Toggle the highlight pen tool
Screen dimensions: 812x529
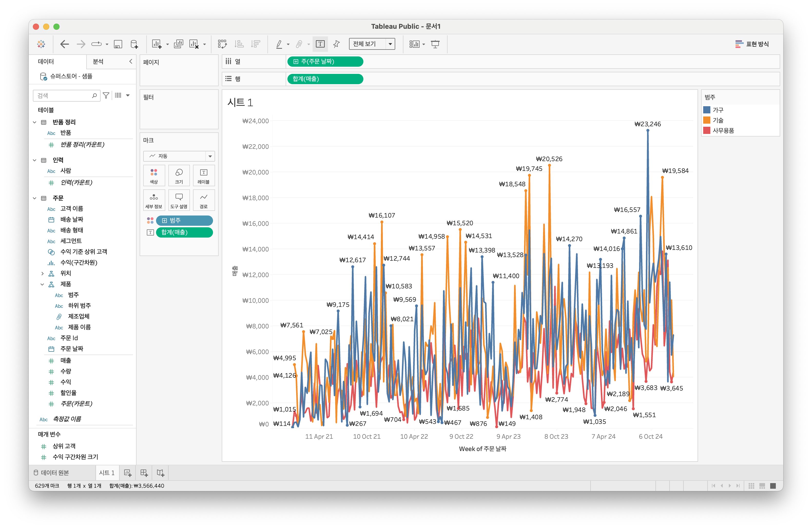click(279, 44)
